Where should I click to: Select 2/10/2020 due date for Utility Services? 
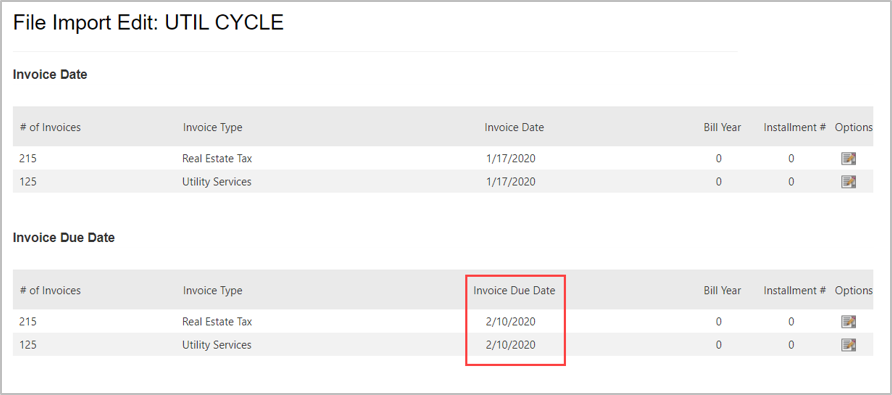511,345
